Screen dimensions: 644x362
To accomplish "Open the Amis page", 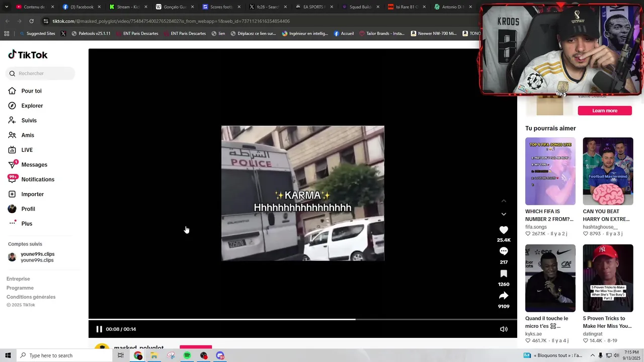I will tap(28, 135).
